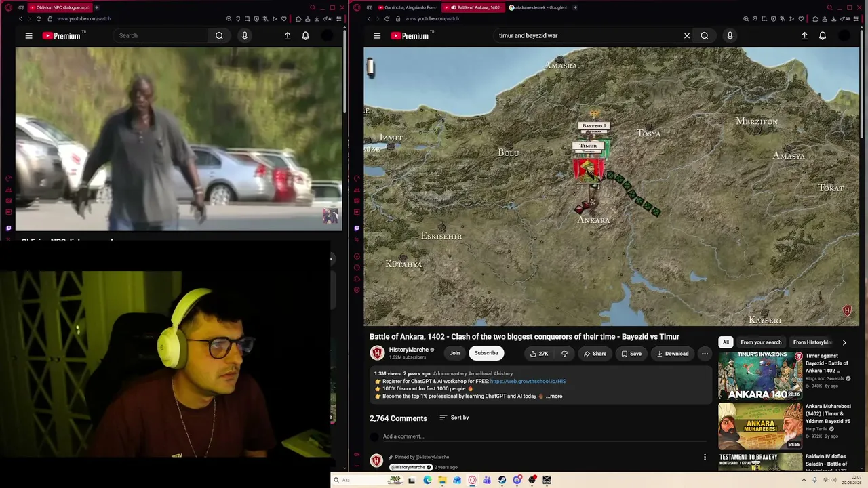
Task: Click the Share button
Action: (595, 354)
